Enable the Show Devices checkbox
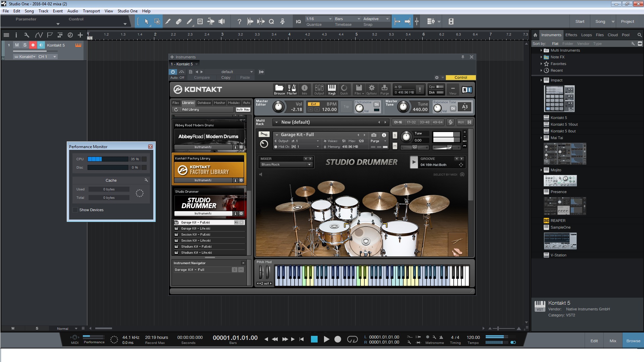The height and width of the screenshot is (362, 644). point(75,210)
